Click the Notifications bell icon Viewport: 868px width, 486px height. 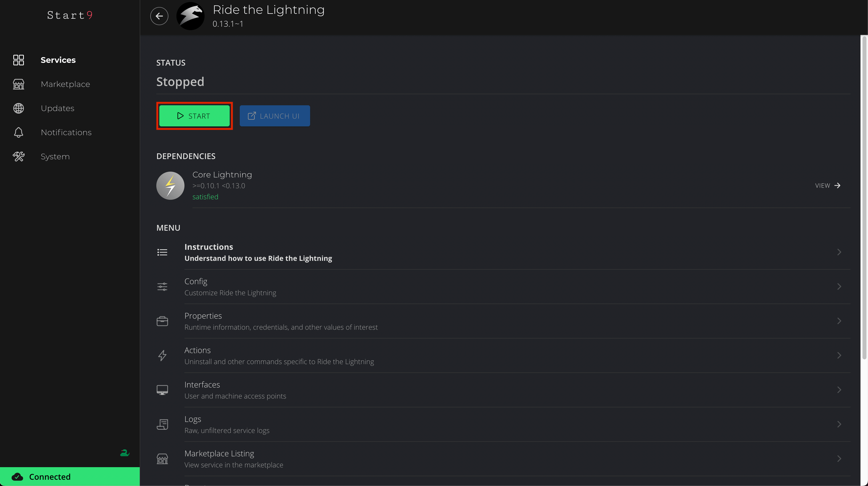[x=19, y=132]
